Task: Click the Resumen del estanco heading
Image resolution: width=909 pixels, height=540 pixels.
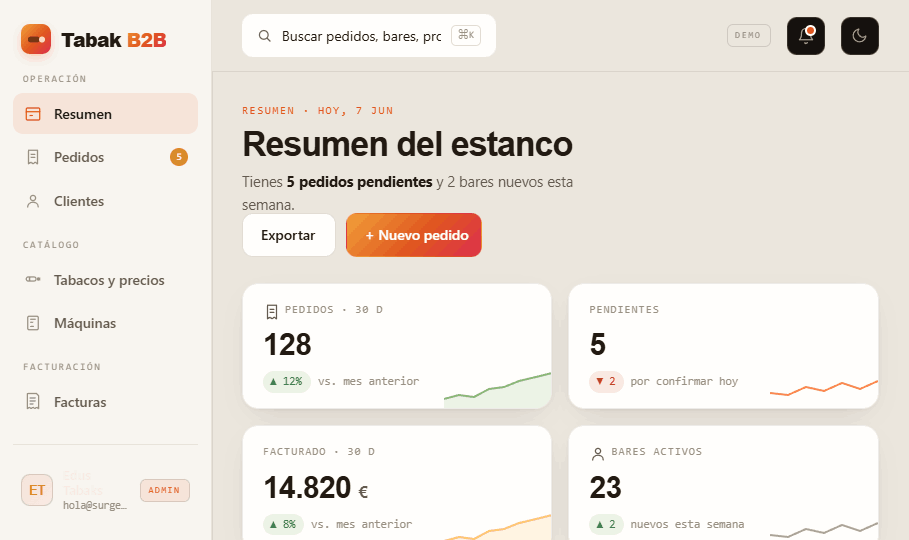Action: [x=408, y=144]
